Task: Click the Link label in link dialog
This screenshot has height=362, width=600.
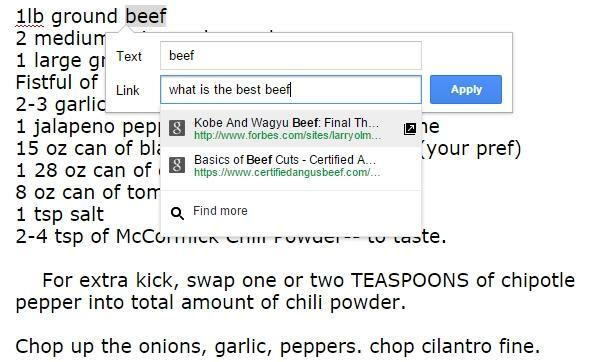Action: tap(128, 90)
